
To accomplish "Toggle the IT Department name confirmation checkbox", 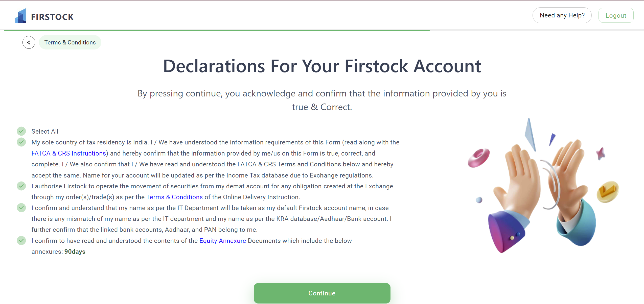I will pyautogui.click(x=21, y=208).
